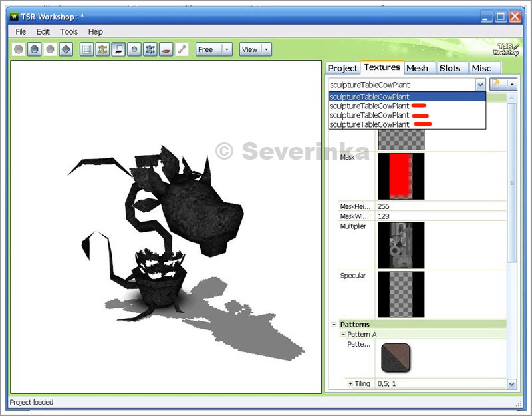The image size is (532, 416).
Task: Expand the Tiling property
Action: coord(350,384)
